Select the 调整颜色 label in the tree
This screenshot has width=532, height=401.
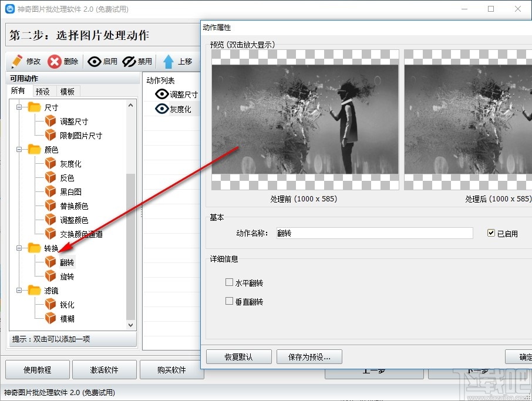pyautogui.click(x=75, y=220)
